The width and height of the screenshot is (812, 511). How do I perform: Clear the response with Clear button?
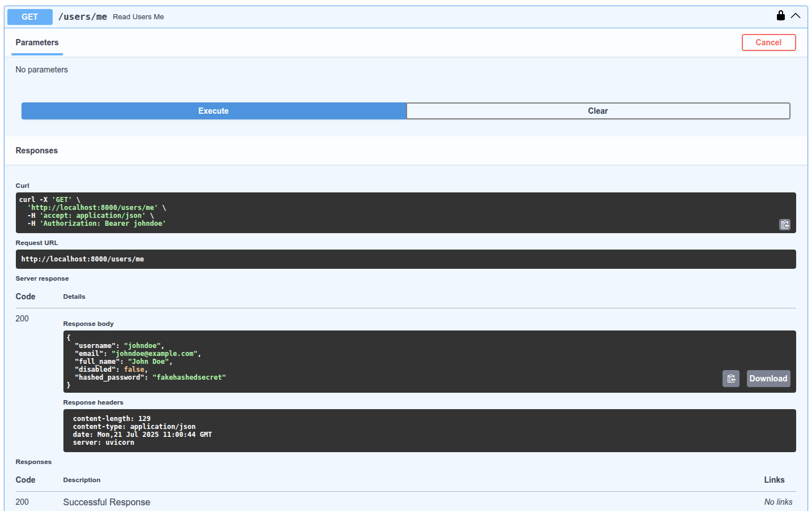597,111
